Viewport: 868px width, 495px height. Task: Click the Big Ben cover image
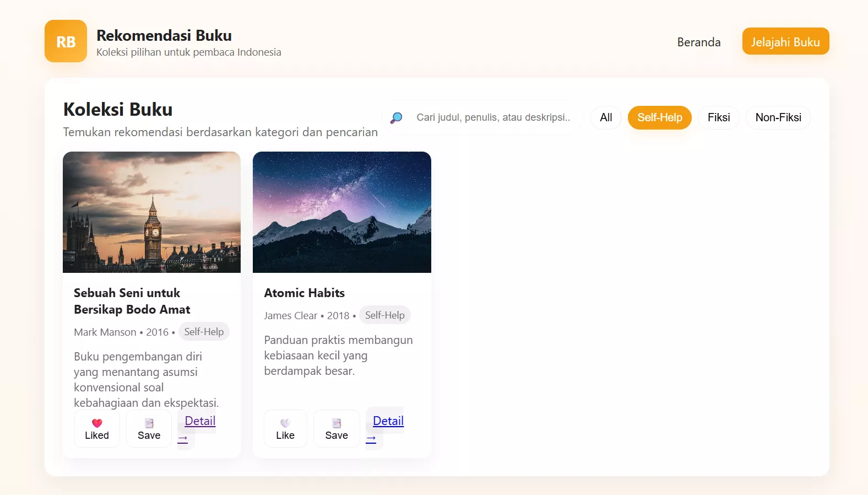click(x=152, y=212)
